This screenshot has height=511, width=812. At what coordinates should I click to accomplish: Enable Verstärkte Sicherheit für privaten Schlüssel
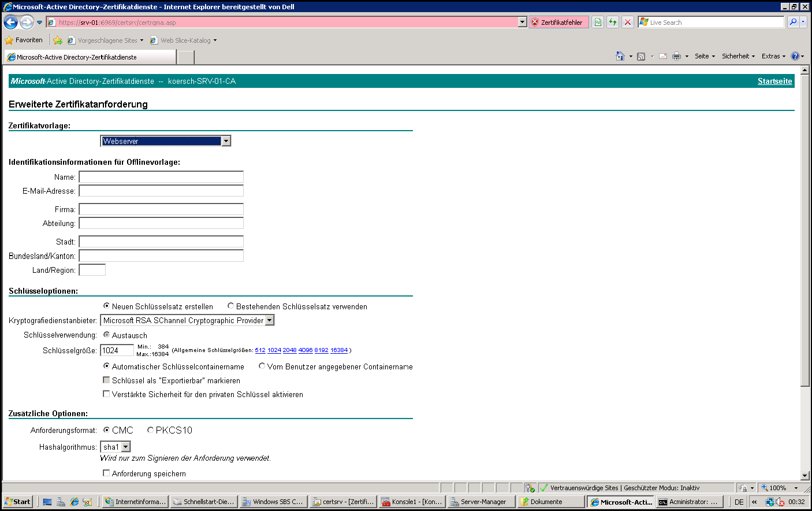click(x=106, y=394)
